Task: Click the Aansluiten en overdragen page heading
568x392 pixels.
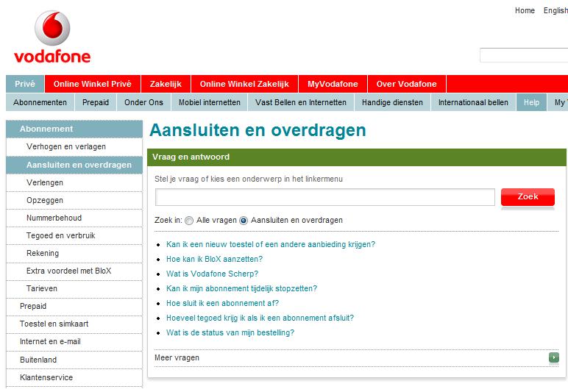Action: pyautogui.click(x=258, y=130)
